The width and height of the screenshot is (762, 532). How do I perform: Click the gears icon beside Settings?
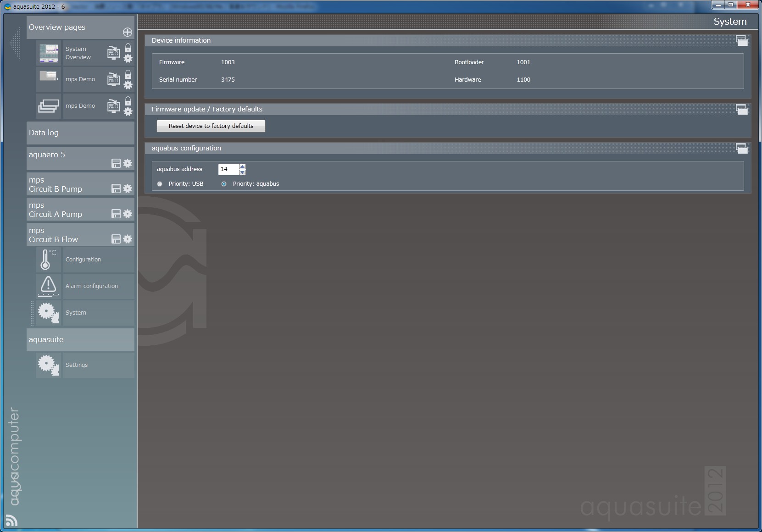point(49,365)
